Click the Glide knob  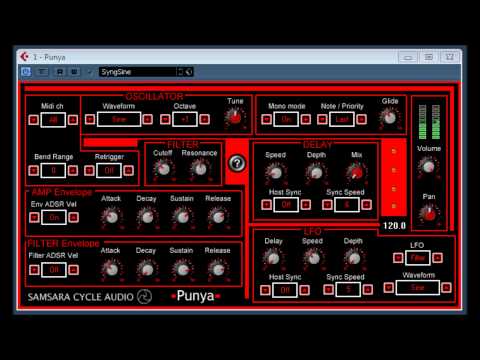[x=389, y=117]
